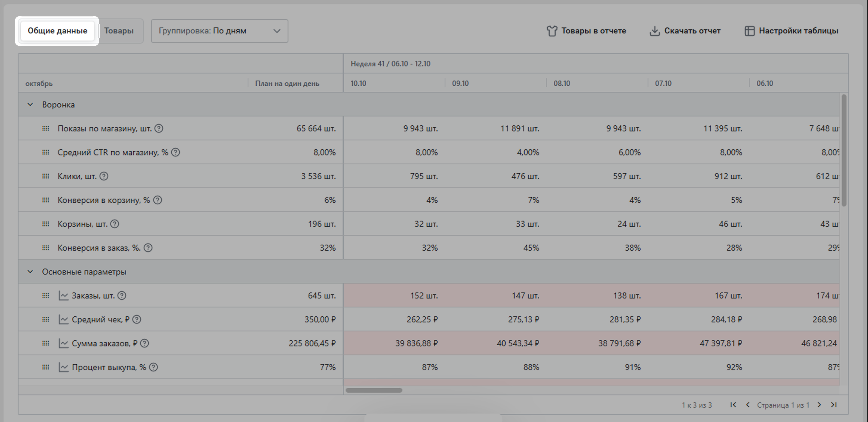Click help icon next to Корзины, шт.
The width and height of the screenshot is (868, 422).
[x=115, y=224]
